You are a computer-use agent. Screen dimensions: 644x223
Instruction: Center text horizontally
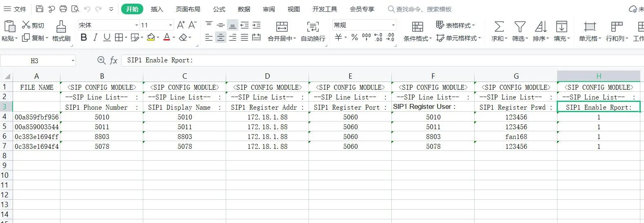point(221,38)
